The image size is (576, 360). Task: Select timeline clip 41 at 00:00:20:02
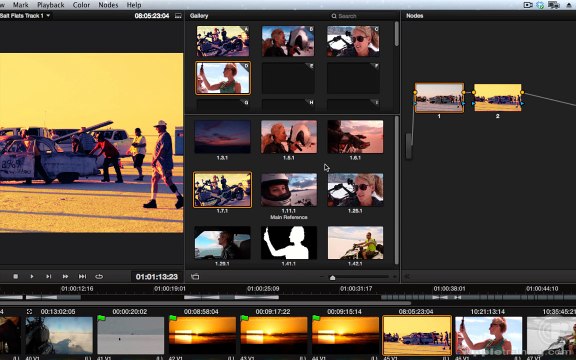(x=130, y=335)
